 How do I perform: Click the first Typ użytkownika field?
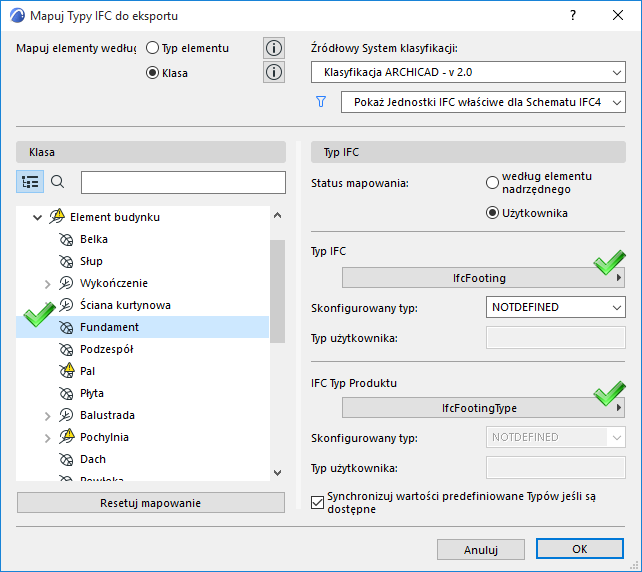pos(556,338)
